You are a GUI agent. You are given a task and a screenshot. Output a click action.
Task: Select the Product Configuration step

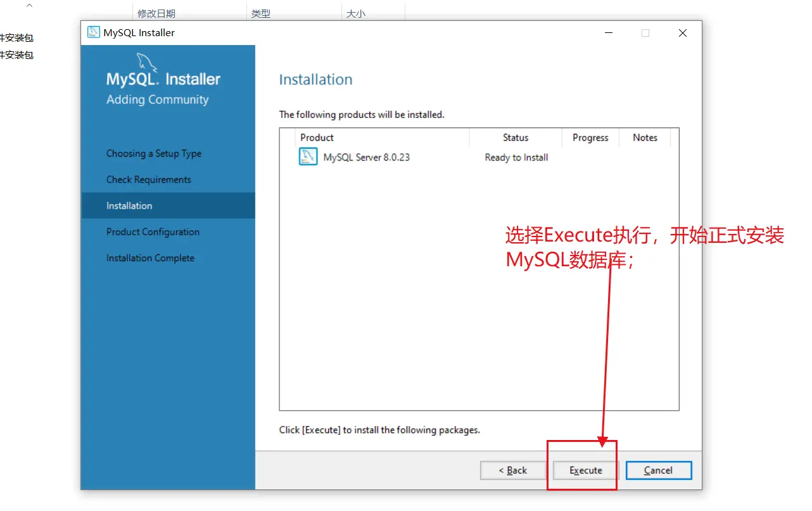point(153,232)
